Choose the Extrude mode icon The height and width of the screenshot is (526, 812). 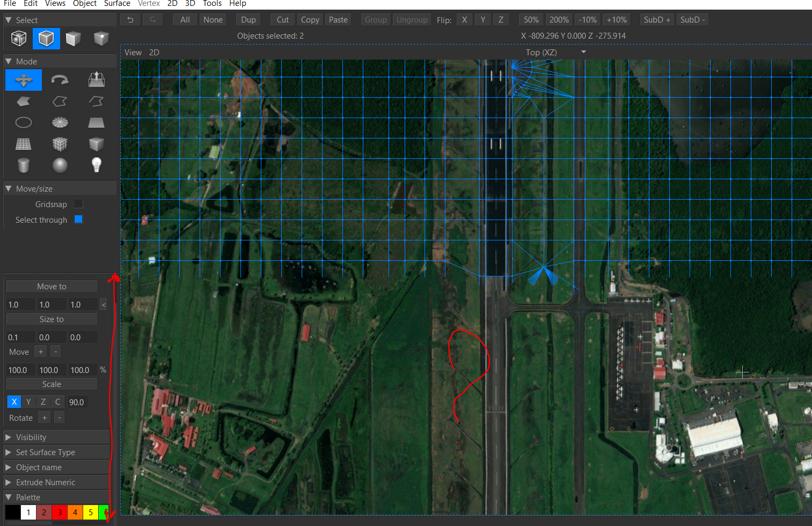click(96, 80)
